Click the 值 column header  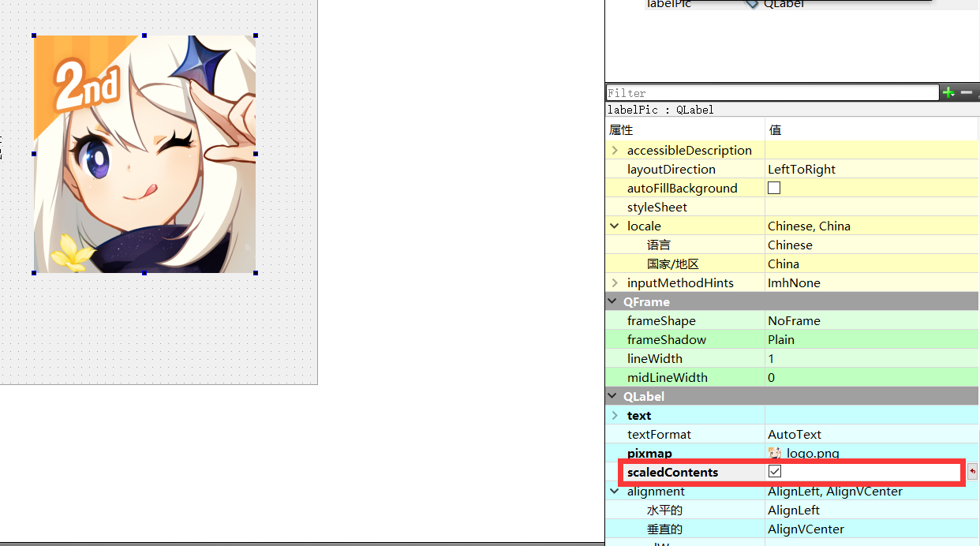pyautogui.click(x=775, y=130)
